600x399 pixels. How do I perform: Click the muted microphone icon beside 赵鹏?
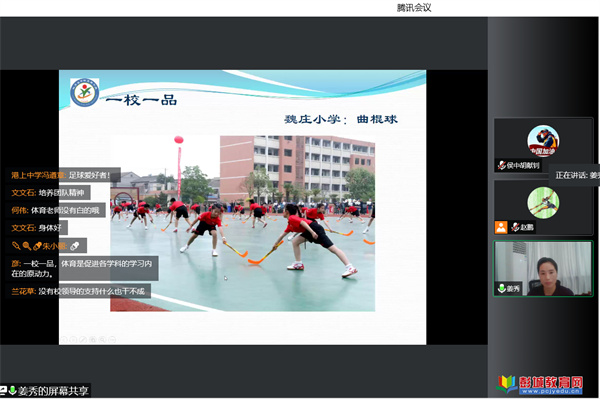click(515, 227)
